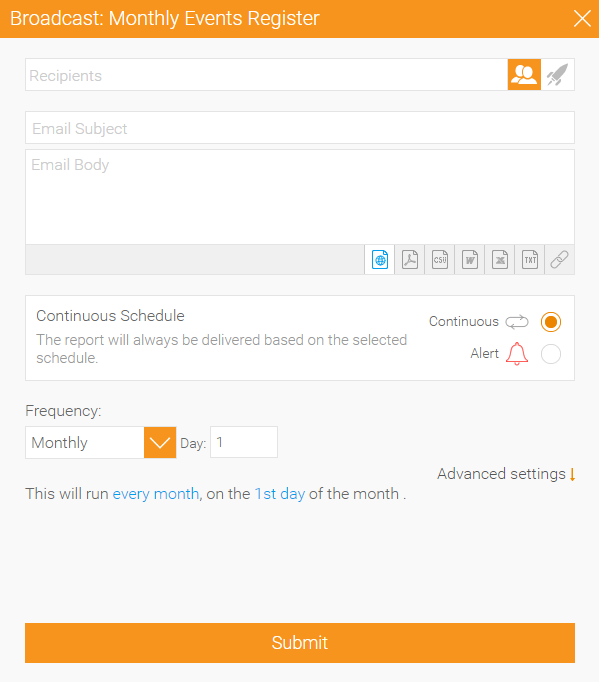The height and width of the screenshot is (682, 599).
Task: Close the Broadcast dialog
Action: point(582,19)
